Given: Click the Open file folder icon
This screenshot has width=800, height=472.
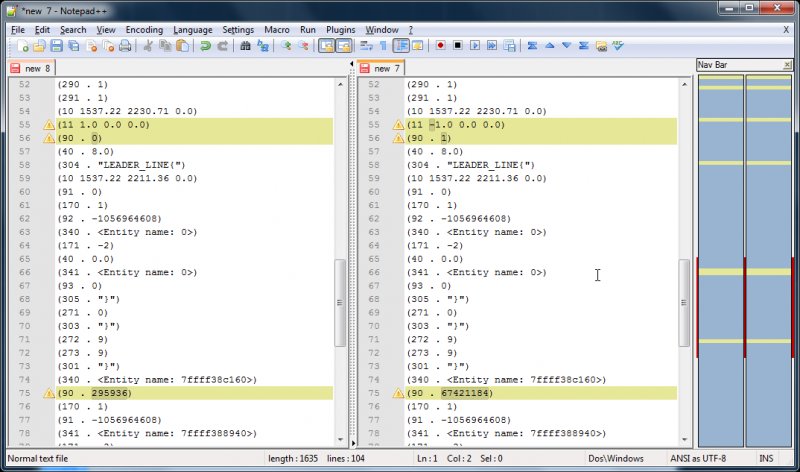Looking at the screenshot, I should click(39, 46).
